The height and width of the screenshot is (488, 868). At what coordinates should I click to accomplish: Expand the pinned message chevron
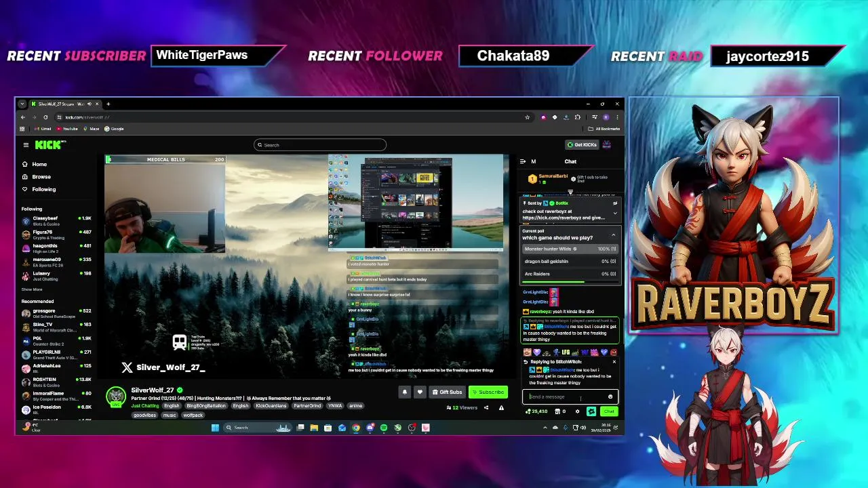(x=615, y=213)
